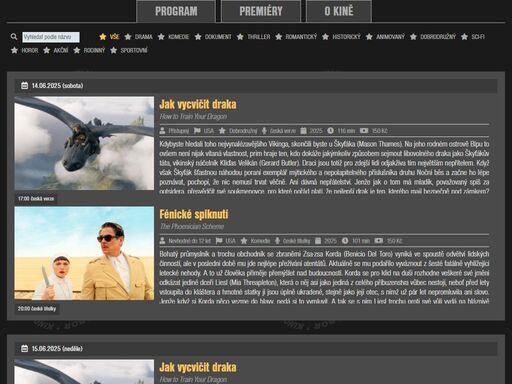Viewport: 512px width, 384px height.
Task: Click the RODINNÝ genre label
Action: [94, 50]
